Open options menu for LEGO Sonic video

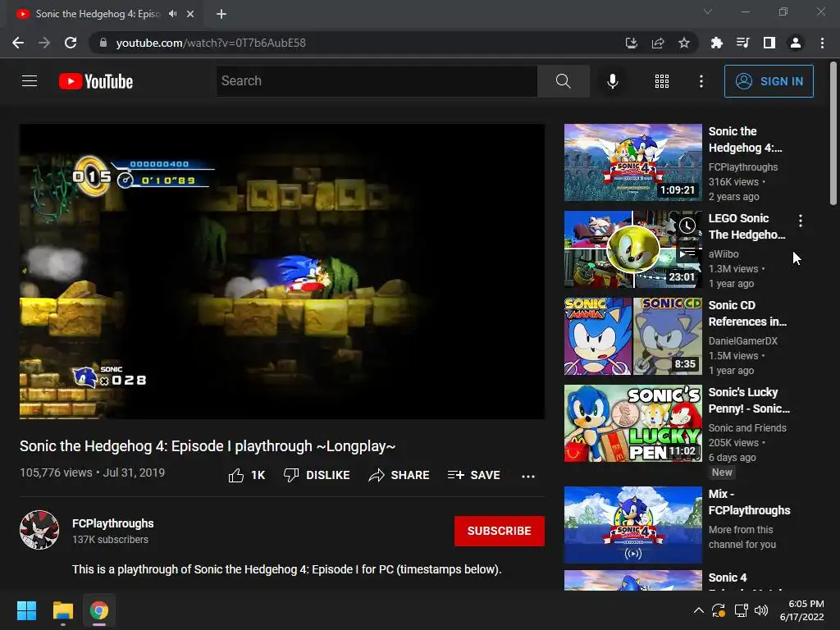coord(801,220)
